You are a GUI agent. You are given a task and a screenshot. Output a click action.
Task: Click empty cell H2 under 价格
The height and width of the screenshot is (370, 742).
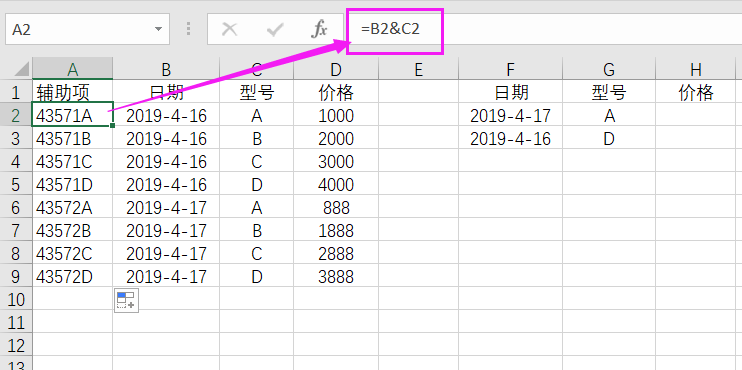coord(695,115)
